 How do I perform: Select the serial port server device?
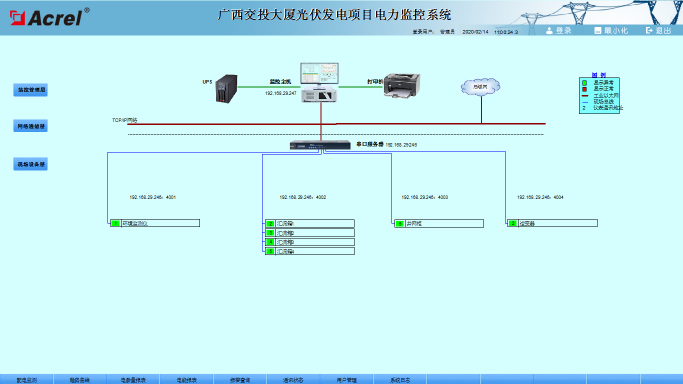pos(320,145)
